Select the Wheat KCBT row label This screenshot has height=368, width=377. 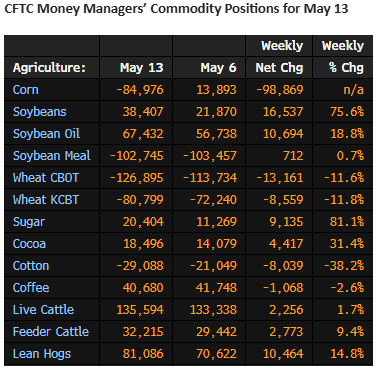coord(46,200)
